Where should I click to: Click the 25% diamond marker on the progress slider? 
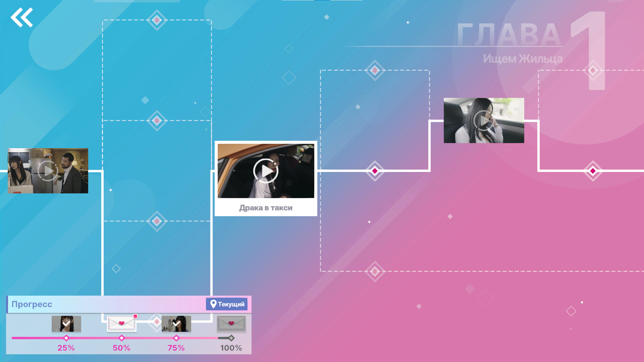[x=66, y=338]
